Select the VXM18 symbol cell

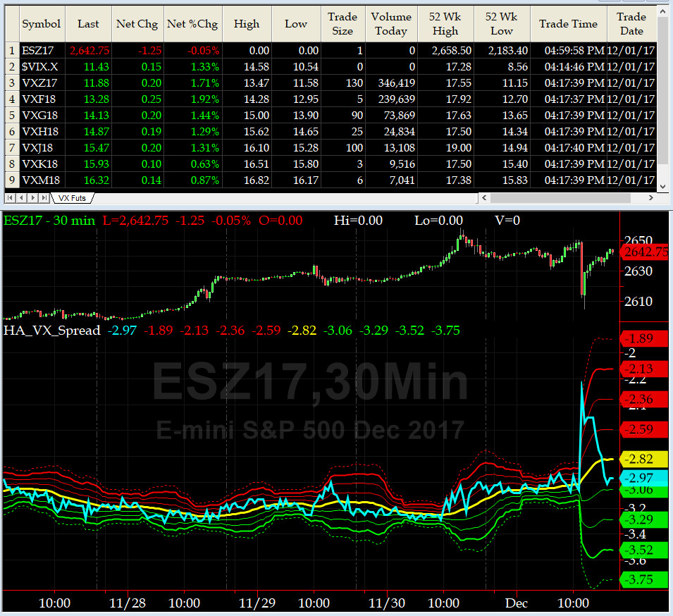click(x=42, y=180)
